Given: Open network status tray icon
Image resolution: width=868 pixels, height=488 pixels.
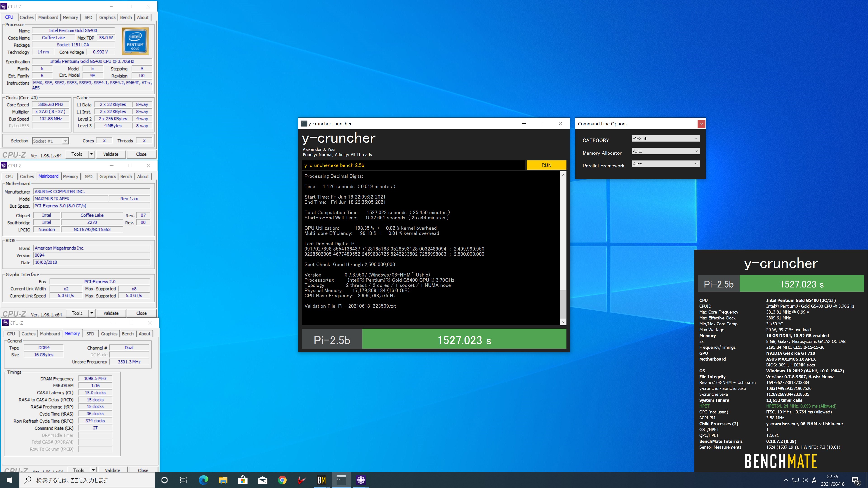Looking at the screenshot, I should click(x=795, y=480).
